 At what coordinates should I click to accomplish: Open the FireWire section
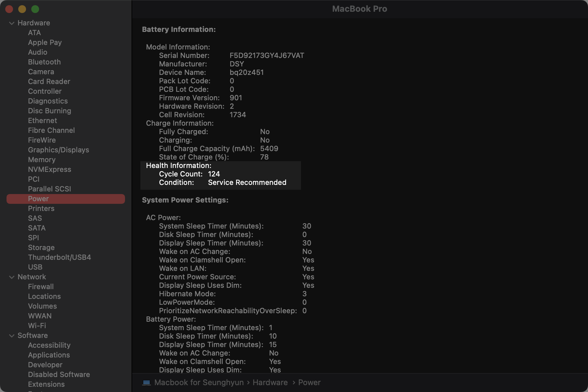[x=42, y=140]
